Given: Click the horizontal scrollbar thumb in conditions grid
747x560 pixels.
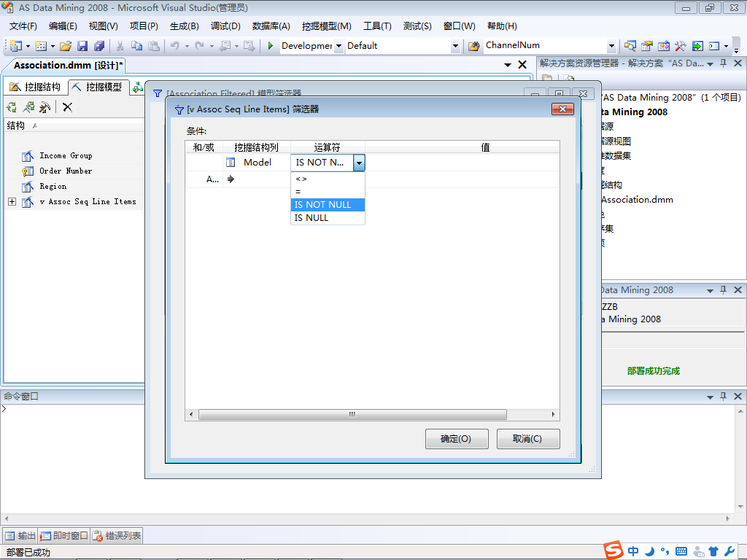Looking at the screenshot, I should point(352,414).
